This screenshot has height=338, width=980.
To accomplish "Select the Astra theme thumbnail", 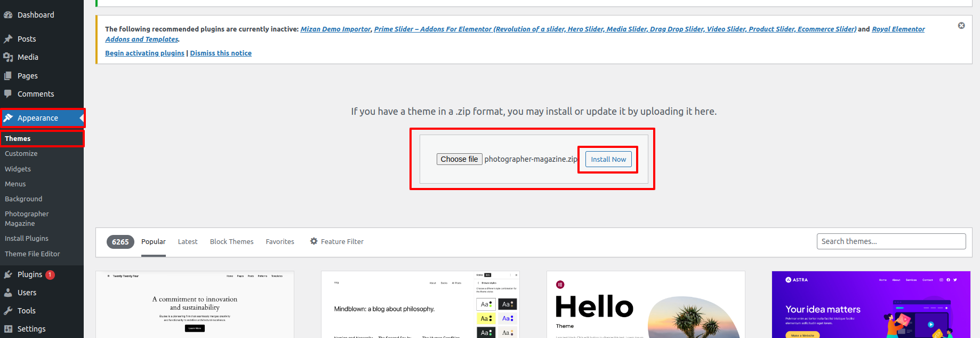I will pyautogui.click(x=871, y=304).
